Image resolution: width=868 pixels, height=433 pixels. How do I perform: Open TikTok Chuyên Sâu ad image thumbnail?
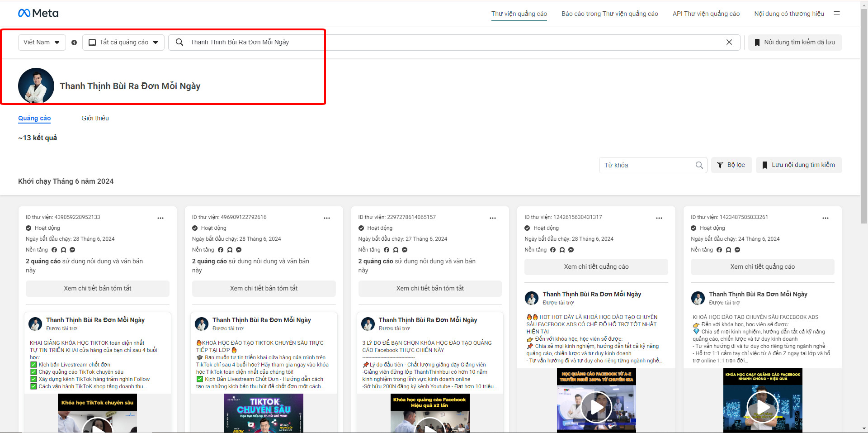(264, 413)
